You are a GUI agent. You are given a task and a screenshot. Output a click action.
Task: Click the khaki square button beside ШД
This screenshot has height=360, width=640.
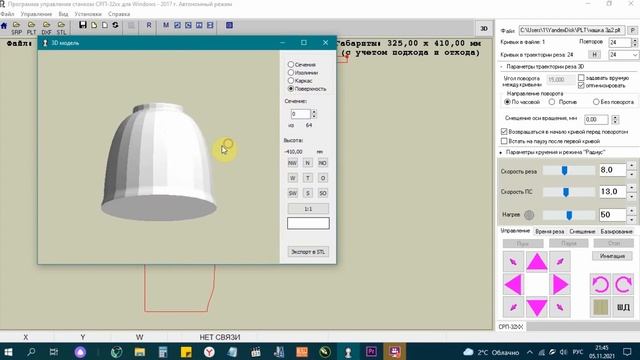(x=600, y=307)
